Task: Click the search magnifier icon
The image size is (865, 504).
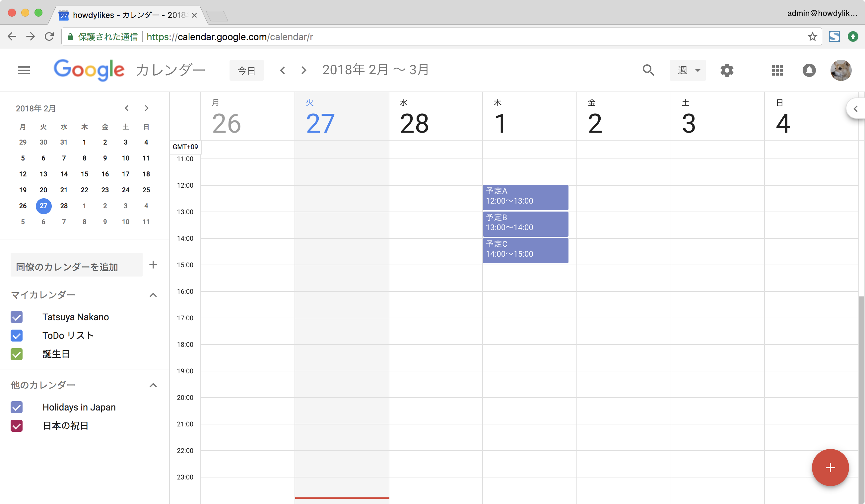Action: pos(648,70)
